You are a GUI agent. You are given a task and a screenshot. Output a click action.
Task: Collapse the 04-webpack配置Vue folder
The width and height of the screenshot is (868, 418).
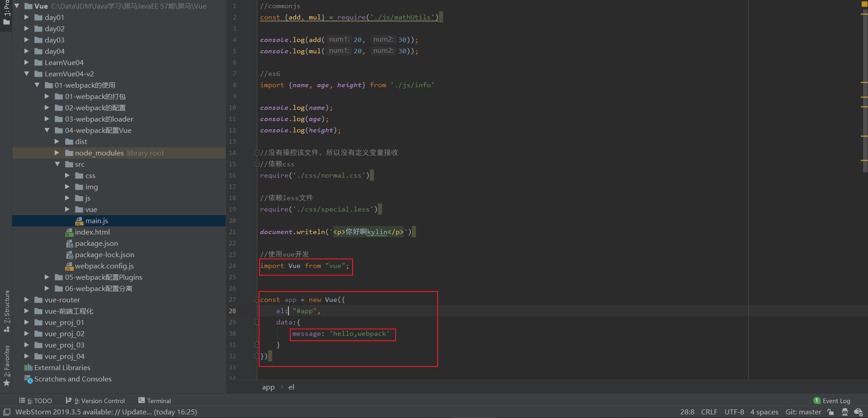[x=47, y=130]
